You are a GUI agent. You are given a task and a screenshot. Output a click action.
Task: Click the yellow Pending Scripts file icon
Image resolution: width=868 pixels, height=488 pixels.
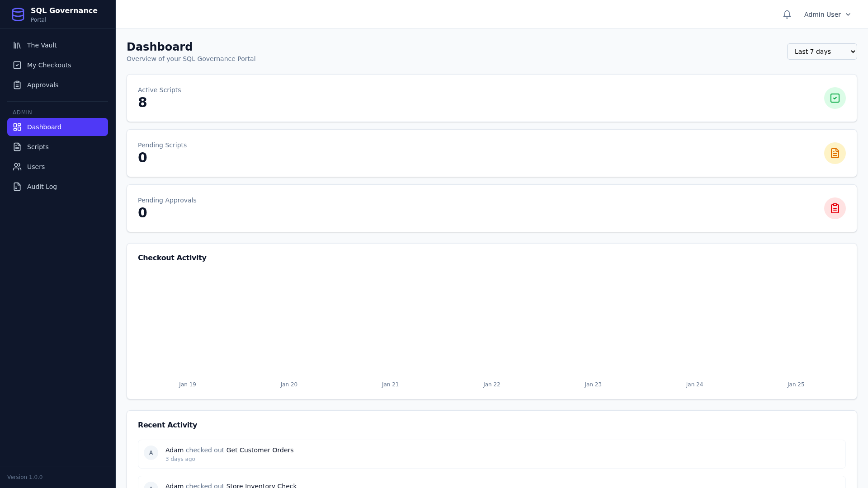835,153
